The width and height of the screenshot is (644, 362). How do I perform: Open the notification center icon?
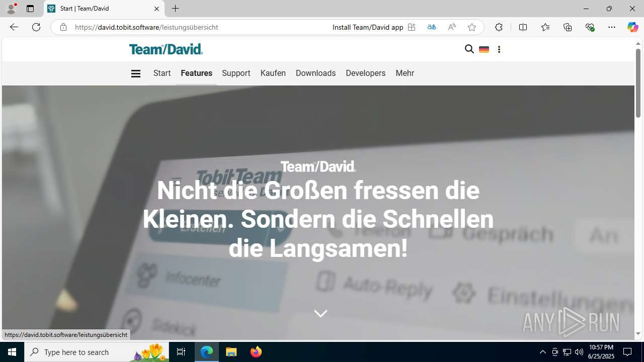click(x=627, y=352)
